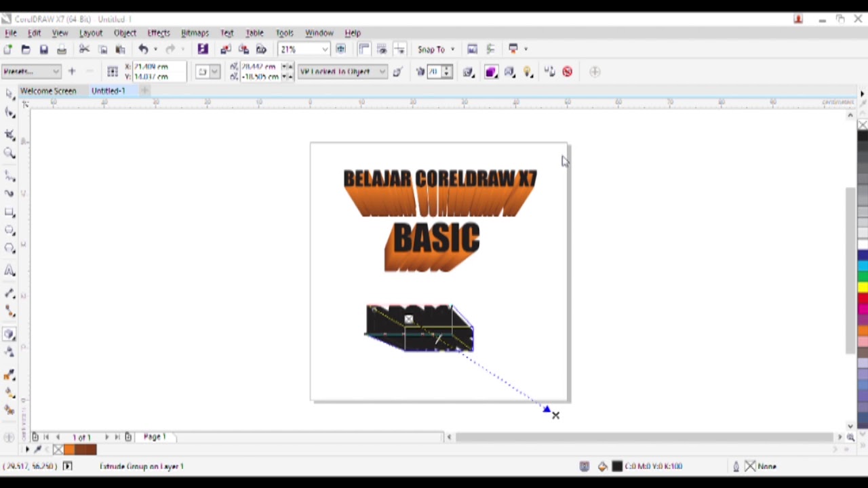The width and height of the screenshot is (868, 488).
Task: Select the Artistic Media tool
Action: coord(9,194)
